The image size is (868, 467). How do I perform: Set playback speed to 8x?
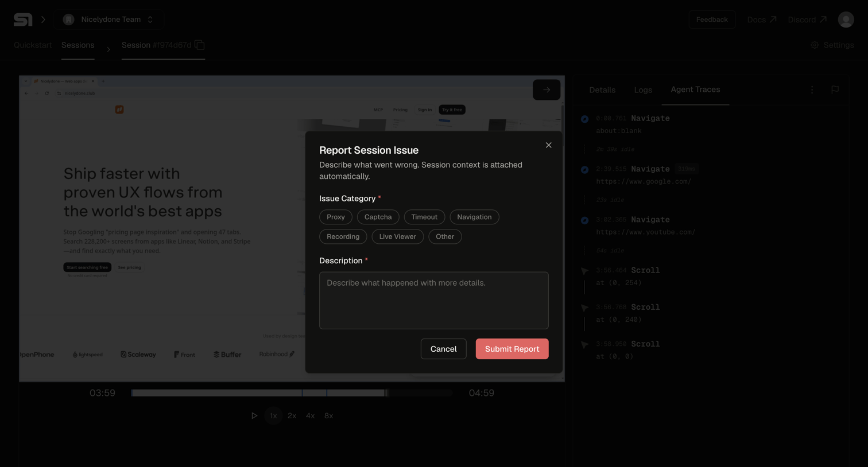click(x=328, y=416)
